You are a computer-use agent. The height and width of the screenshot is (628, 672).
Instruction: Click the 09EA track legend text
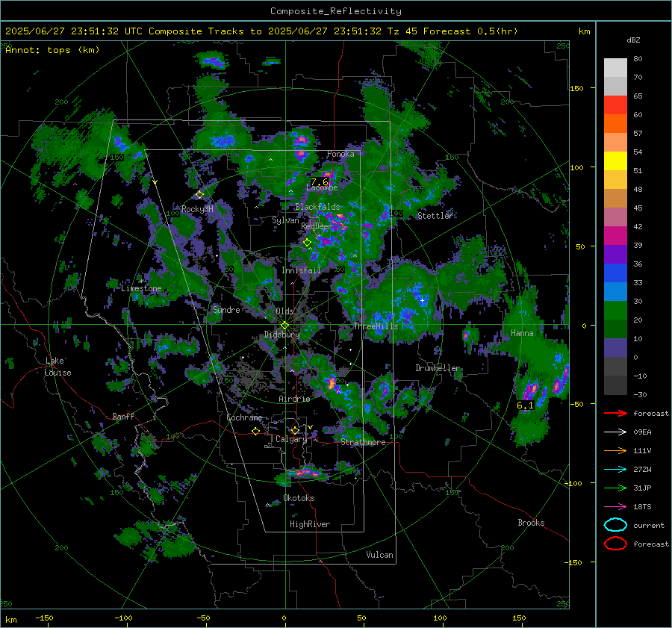coord(642,432)
